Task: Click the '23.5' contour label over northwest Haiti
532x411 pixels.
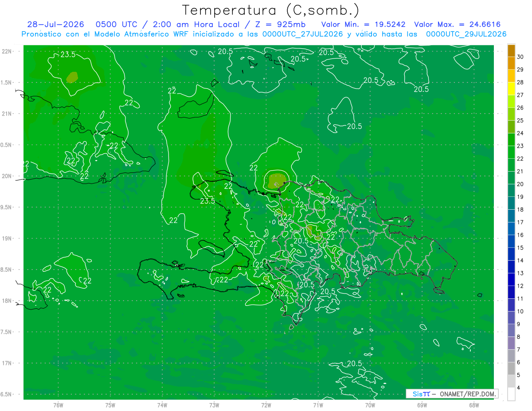Action: click(x=207, y=201)
